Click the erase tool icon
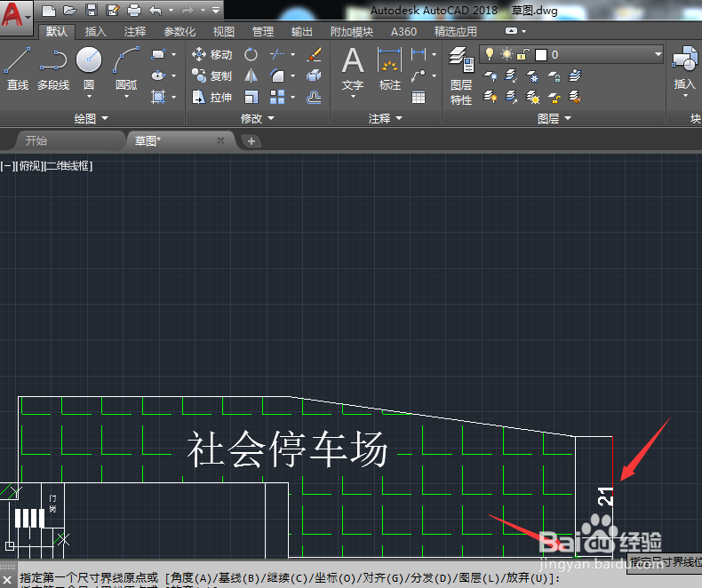 315,54
